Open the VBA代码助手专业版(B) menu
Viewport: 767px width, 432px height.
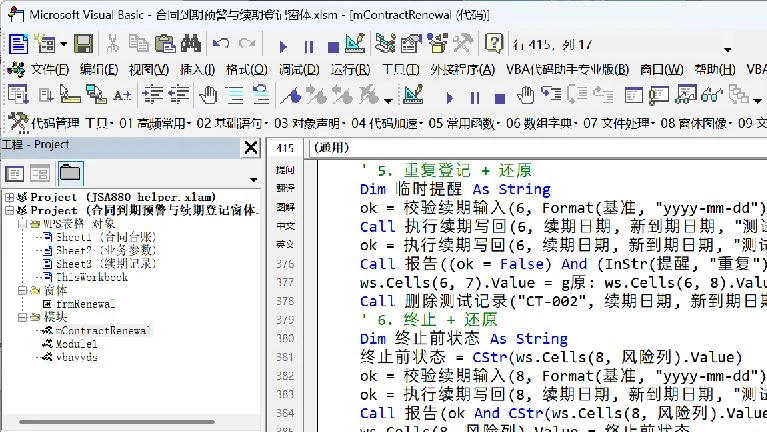[567, 70]
